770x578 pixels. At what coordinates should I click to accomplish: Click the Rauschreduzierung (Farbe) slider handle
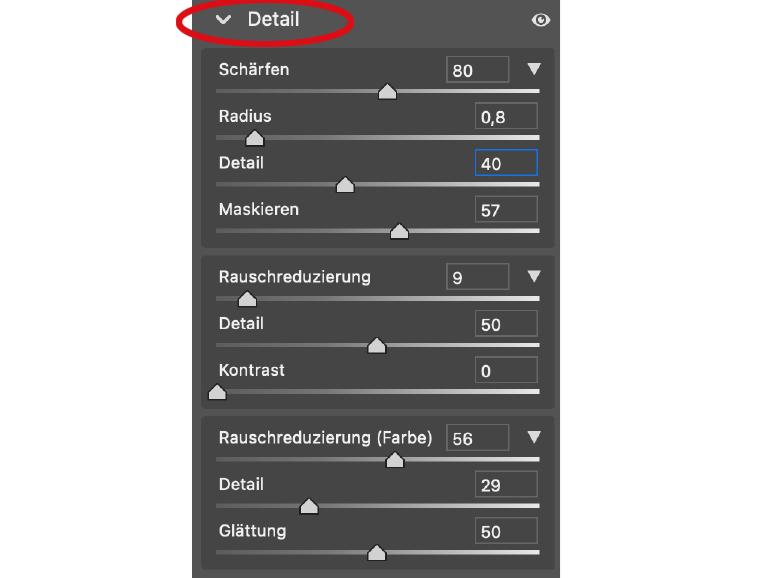click(395, 460)
